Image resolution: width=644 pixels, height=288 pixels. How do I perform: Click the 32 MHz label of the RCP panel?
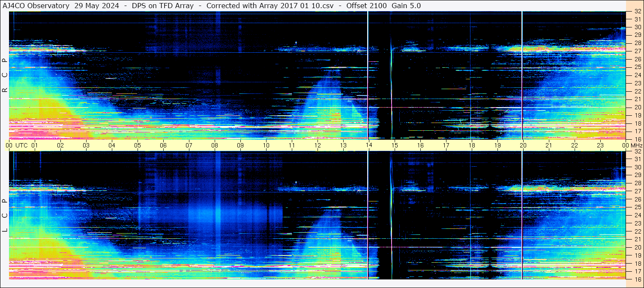tap(637, 12)
